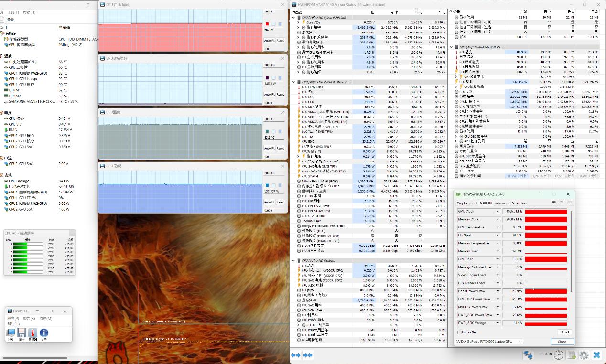
Task: Open the 监控(M) menu in HWiNFO
Action: [45, 318]
